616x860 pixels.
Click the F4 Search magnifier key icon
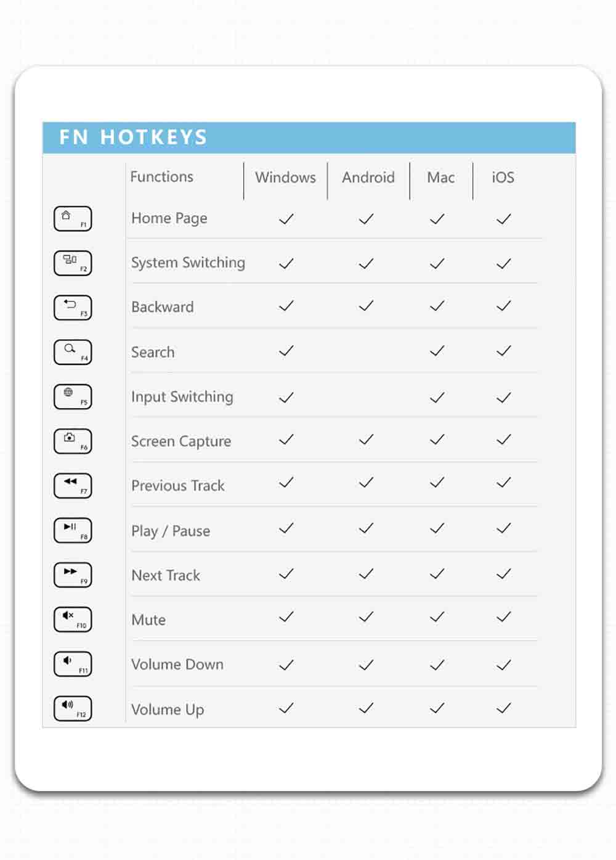tap(73, 352)
